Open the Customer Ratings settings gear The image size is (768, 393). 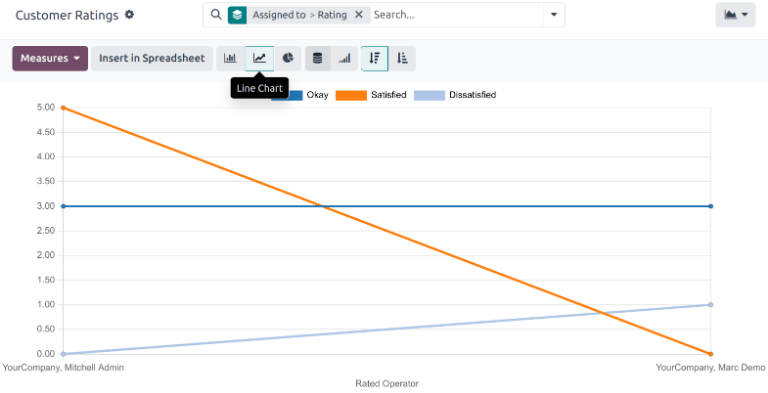(x=129, y=15)
